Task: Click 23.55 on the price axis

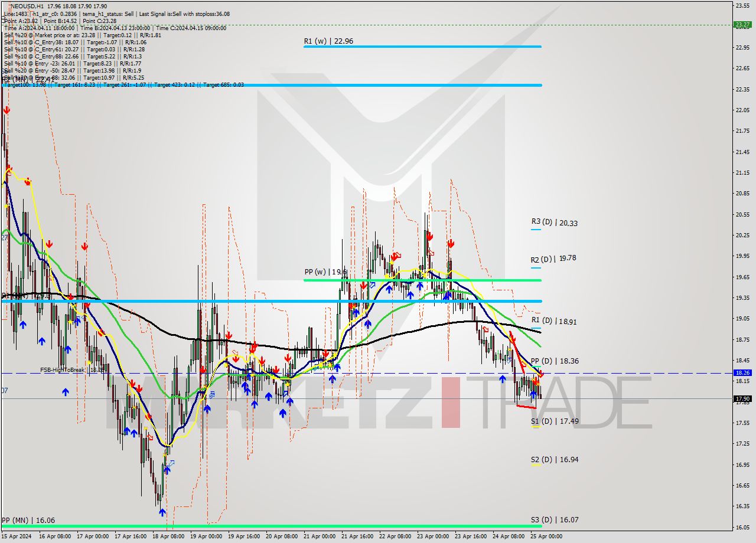Action: 742,5
